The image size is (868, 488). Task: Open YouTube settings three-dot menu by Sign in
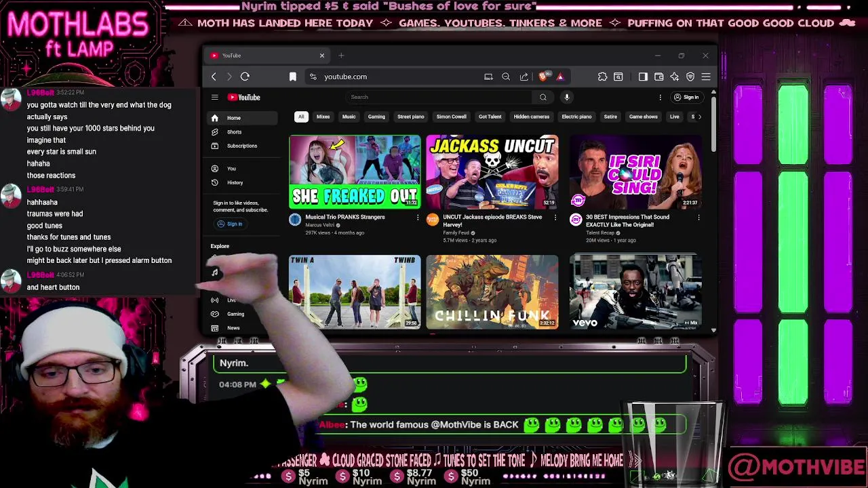(660, 97)
